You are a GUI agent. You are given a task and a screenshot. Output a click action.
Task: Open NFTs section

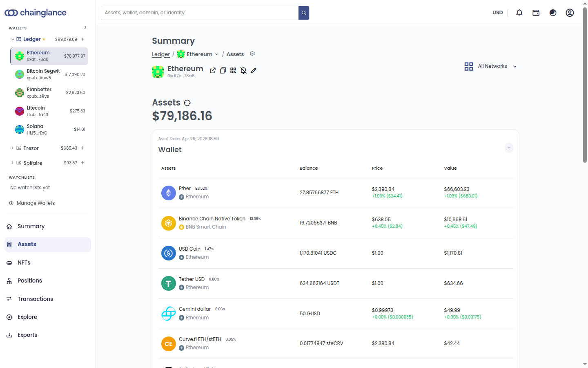point(48,263)
